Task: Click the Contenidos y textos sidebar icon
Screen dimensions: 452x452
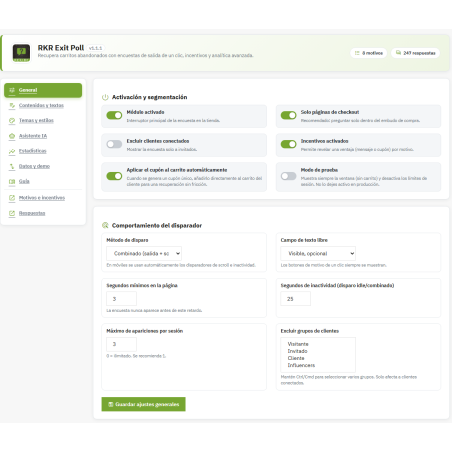Action: [x=12, y=106]
